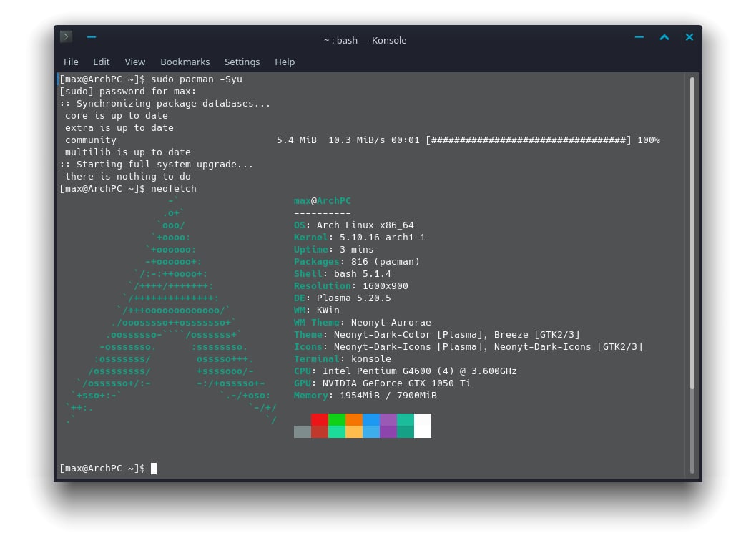756x543 pixels.
Task: Open the Bookmarks menu
Action: (185, 62)
